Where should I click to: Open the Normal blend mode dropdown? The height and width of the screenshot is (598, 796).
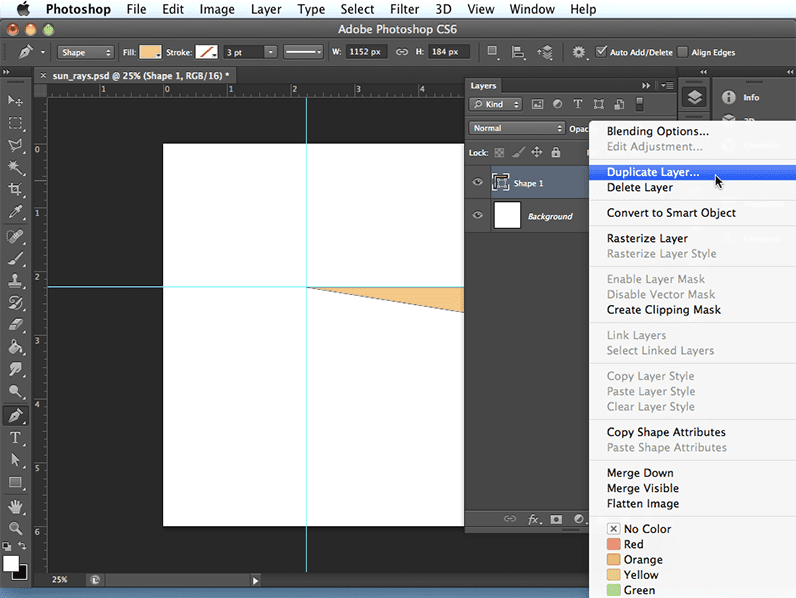[516, 128]
